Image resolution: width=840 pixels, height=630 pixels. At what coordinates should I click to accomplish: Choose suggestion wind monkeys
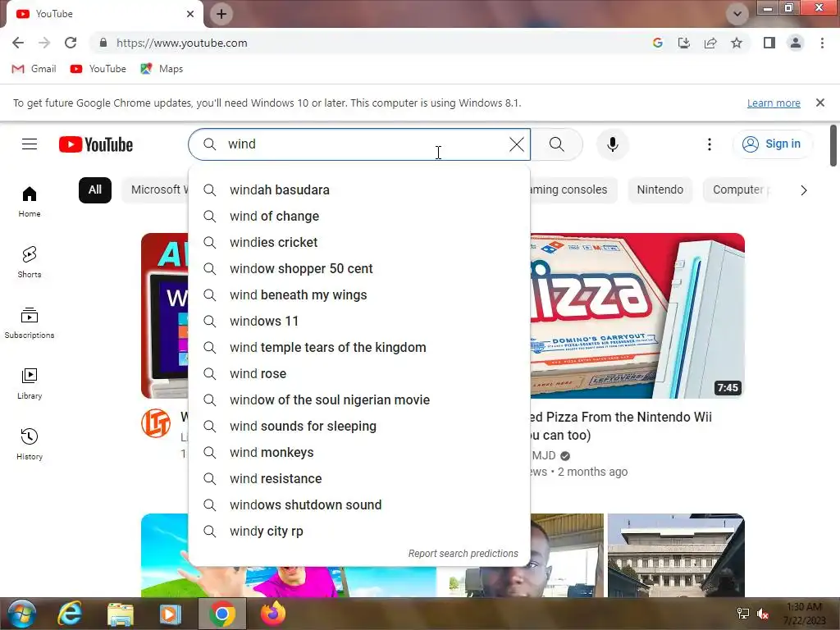coord(359,452)
